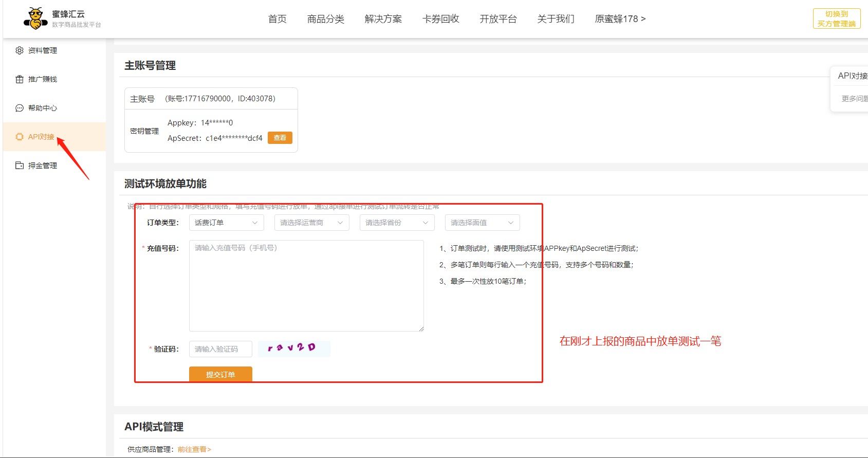This screenshot has width=868, height=458.
Task: Focus the 充值号码 phone number text area
Action: click(306, 285)
